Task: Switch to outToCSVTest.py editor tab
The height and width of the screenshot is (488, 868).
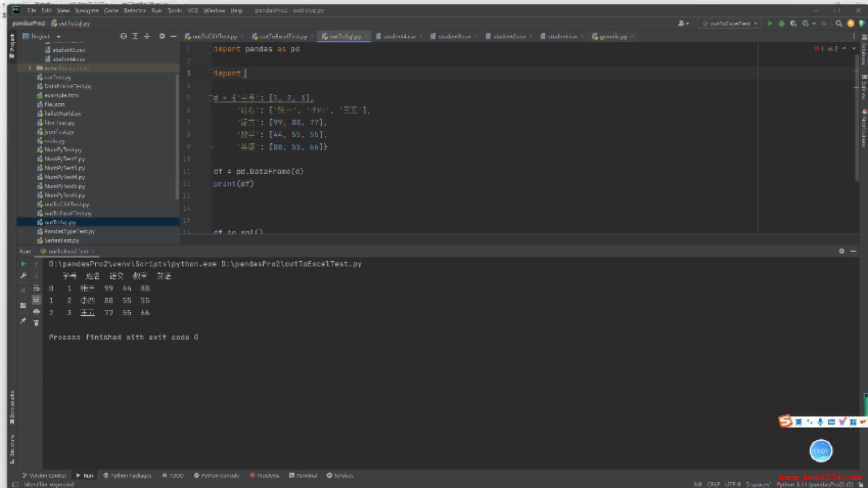Action: coord(214,37)
